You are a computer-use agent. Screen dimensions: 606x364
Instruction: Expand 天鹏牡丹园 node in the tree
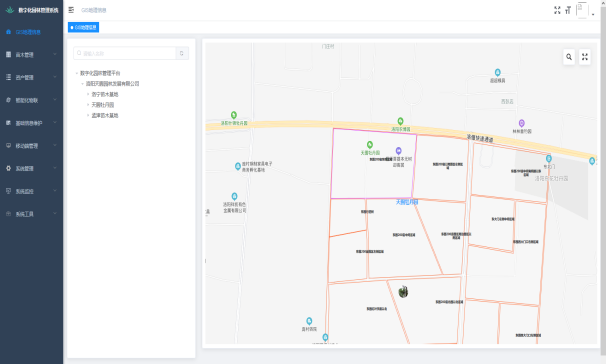pos(88,105)
